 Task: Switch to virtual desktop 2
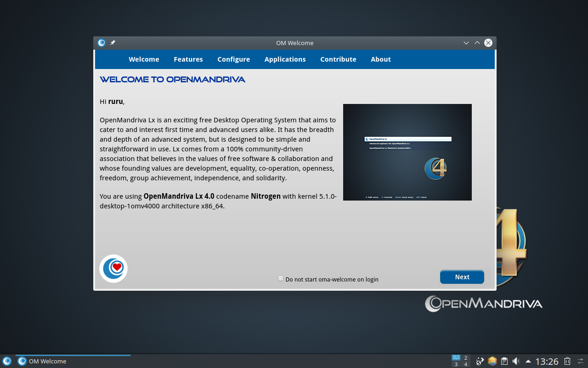coord(466,358)
